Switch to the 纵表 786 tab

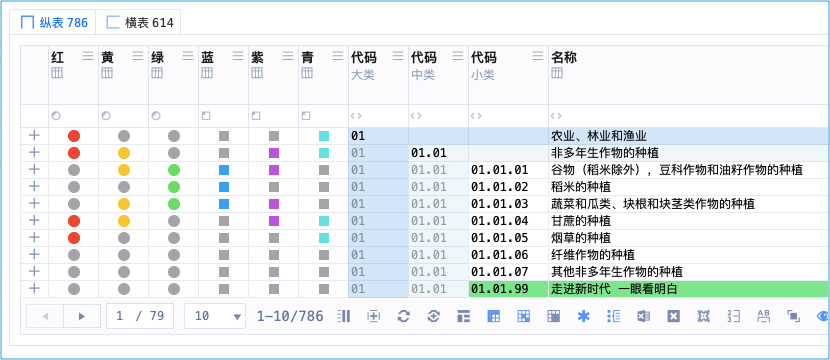(x=54, y=22)
